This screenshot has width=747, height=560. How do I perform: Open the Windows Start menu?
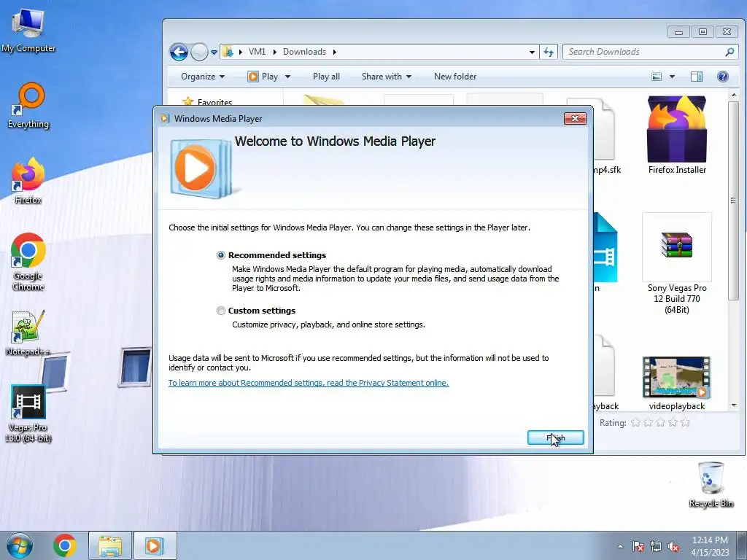[20, 545]
